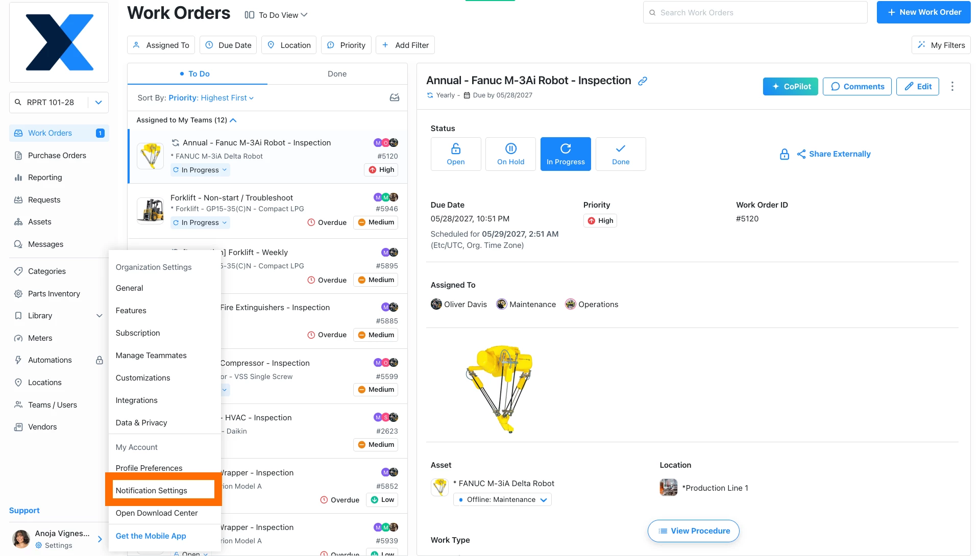Click the Automations lock icon in sidebar
The image size is (980, 556).
point(100,360)
